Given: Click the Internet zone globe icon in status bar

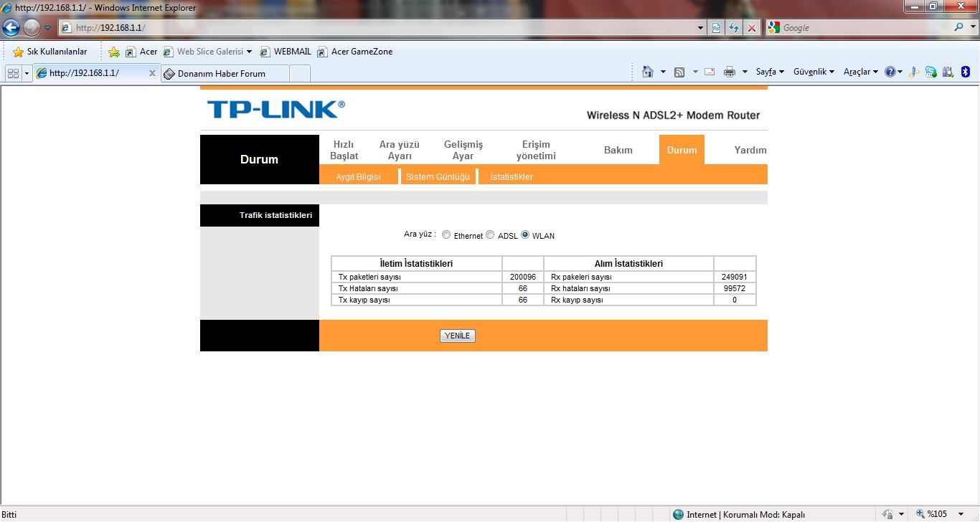Looking at the screenshot, I should pos(678,514).
